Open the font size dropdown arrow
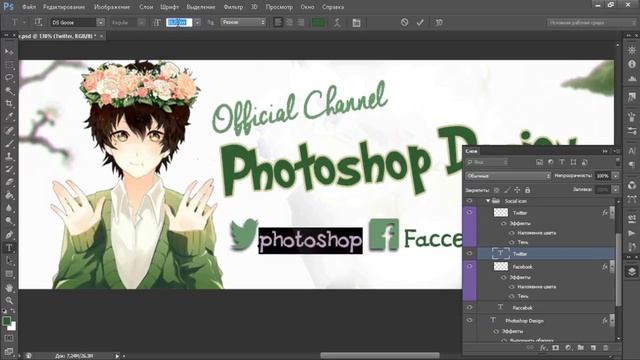Image resolution: width=640 pixels, height=360 pixels. 197,22
